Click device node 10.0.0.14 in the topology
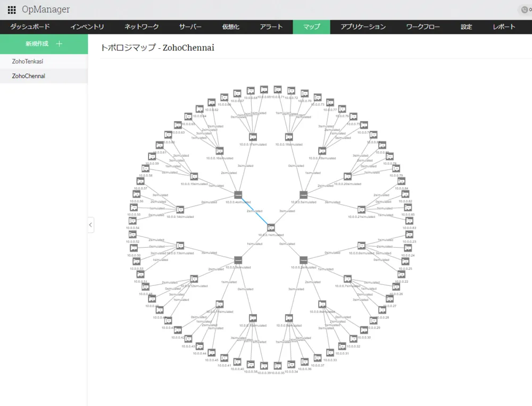Screen dimensions: 532x406 point(180,209)
